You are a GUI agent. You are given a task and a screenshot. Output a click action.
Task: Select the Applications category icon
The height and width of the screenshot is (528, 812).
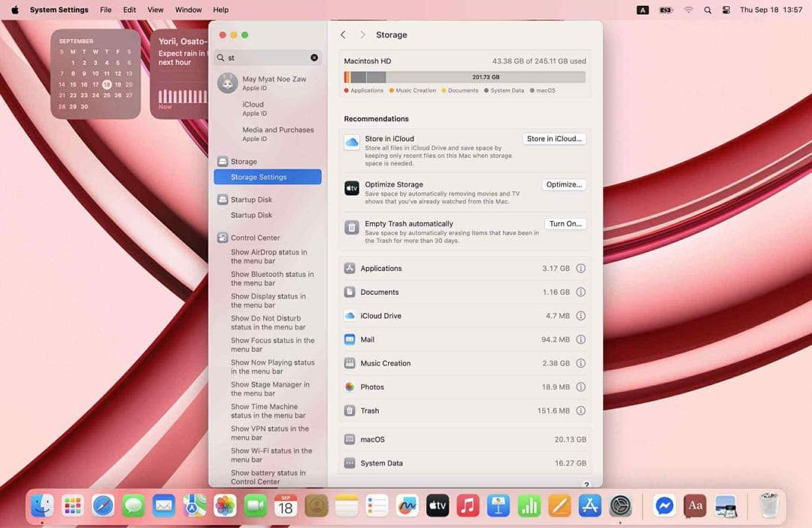350,268
